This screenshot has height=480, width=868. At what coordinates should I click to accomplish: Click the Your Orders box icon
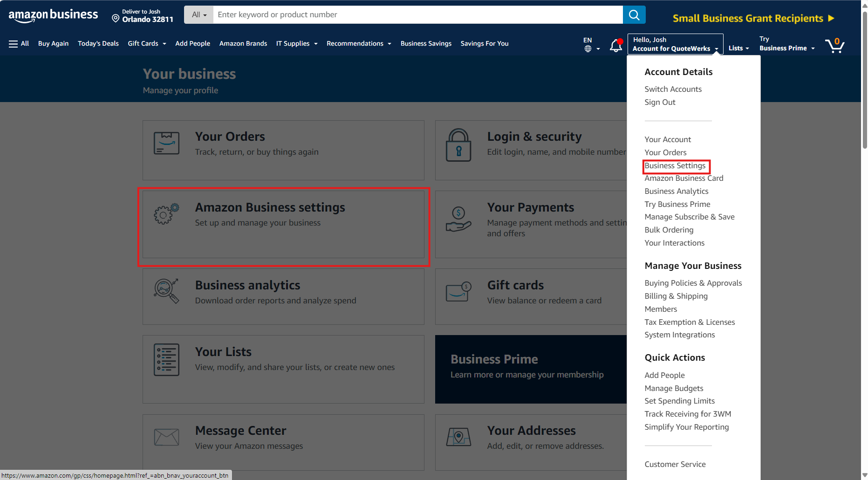(166, 143)
